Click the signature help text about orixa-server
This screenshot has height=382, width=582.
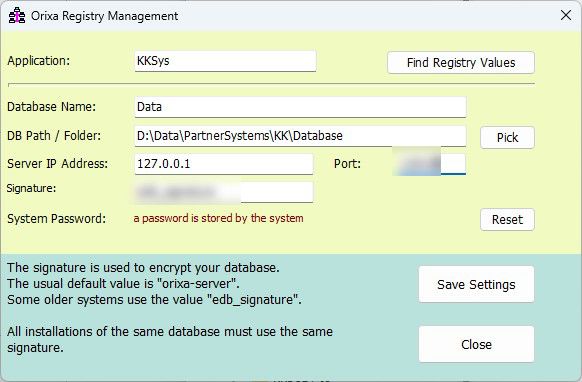pyautogui.click(x=123, y=283)
